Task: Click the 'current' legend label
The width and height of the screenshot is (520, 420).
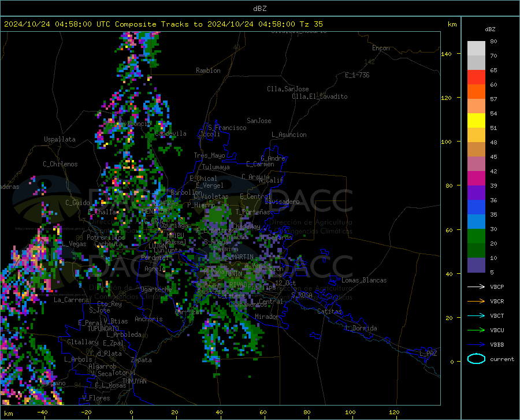Action: point(502,359)
